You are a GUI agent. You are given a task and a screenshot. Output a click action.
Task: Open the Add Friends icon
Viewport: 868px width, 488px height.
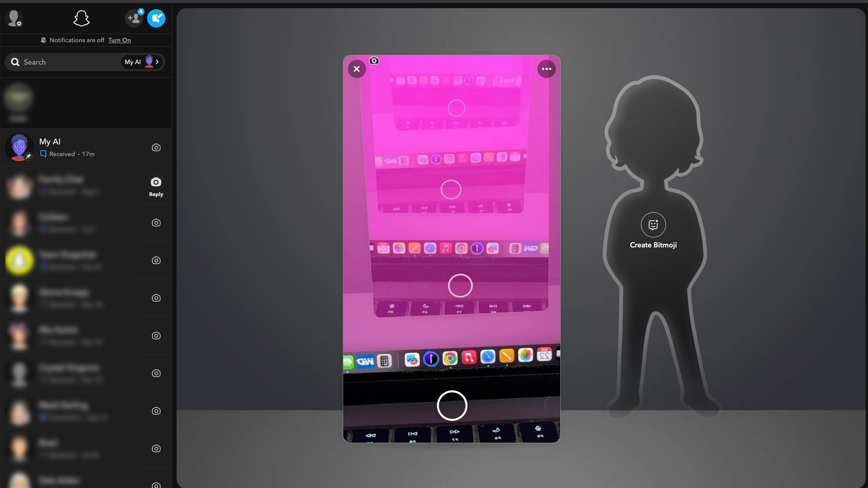(x=134, y=18)
